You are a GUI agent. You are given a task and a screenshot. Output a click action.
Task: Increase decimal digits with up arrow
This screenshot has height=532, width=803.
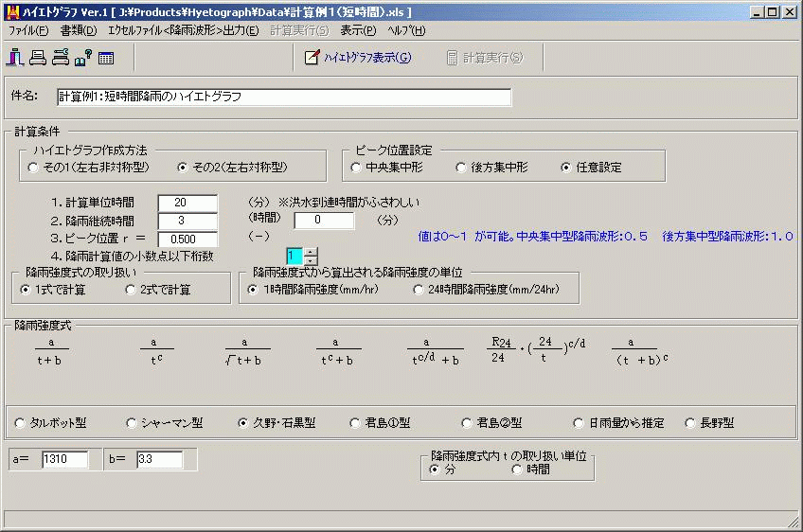click(x=311, y=252)
